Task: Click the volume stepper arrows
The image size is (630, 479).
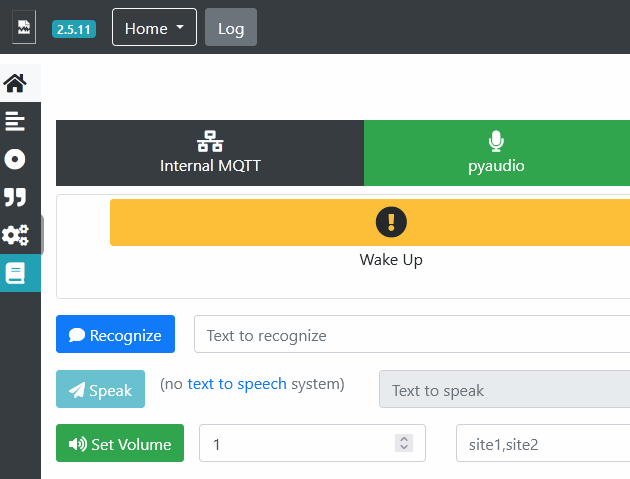Action: (x=404, y=443)
